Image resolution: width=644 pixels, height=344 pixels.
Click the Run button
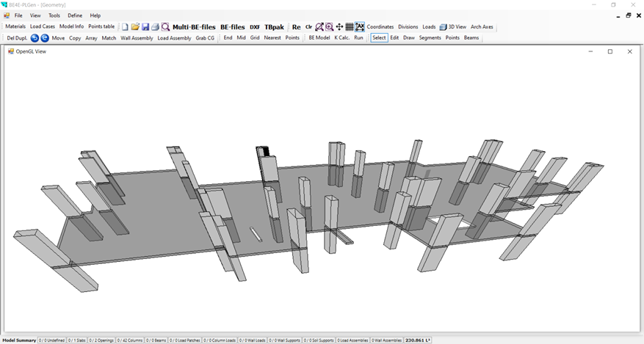tap(358, 37)
